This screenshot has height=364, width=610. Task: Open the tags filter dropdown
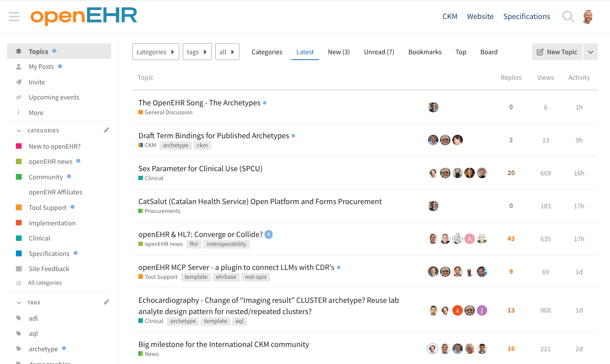click(x=197, y=52)
